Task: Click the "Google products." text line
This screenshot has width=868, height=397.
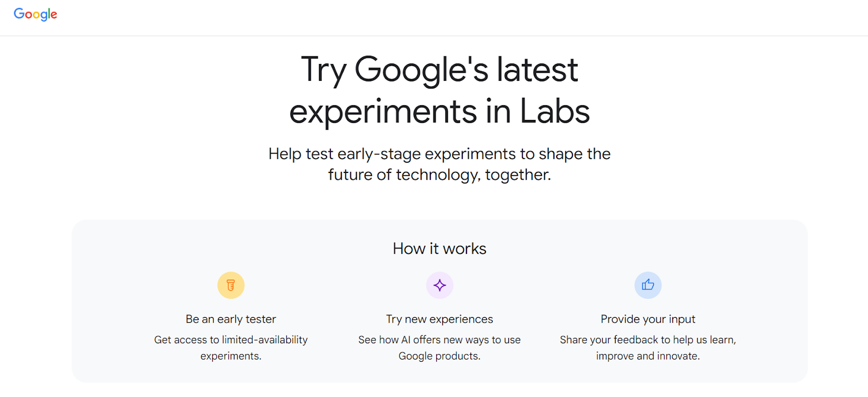Action: [439, 356]
